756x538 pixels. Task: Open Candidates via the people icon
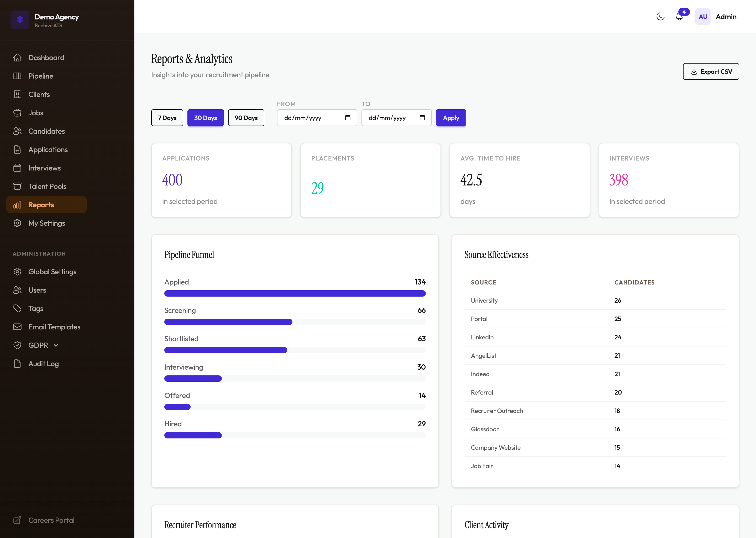(x=18, y=131)
